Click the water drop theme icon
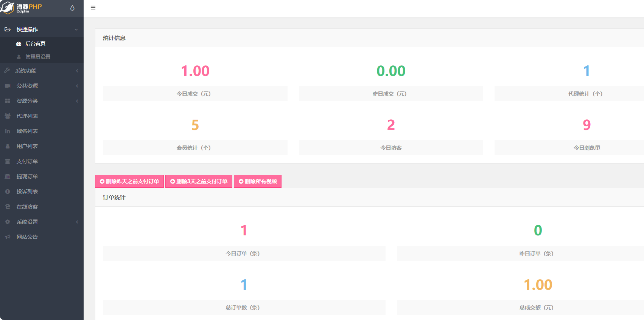This screenshot has width=644, height=320. pos(72,8)
